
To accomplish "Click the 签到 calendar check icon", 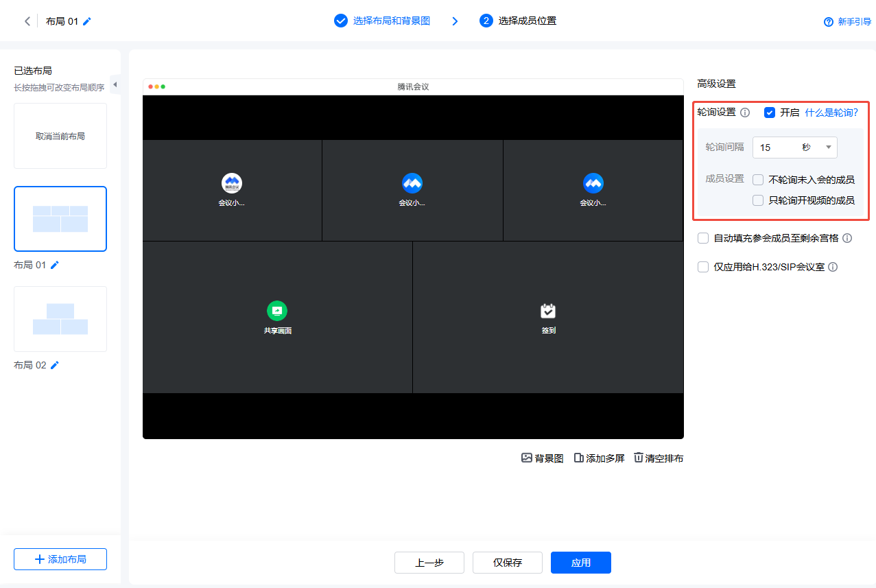I will [547, 311].
